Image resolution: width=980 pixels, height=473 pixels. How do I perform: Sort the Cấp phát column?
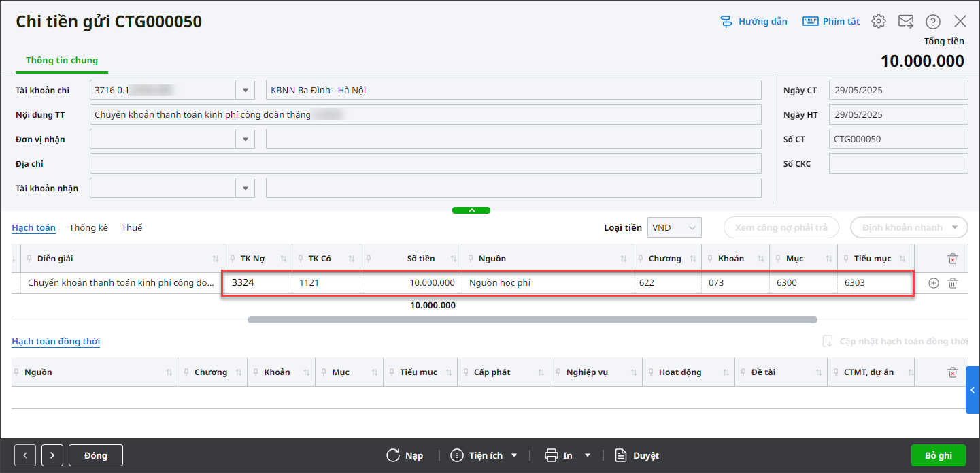coord(541,372)
